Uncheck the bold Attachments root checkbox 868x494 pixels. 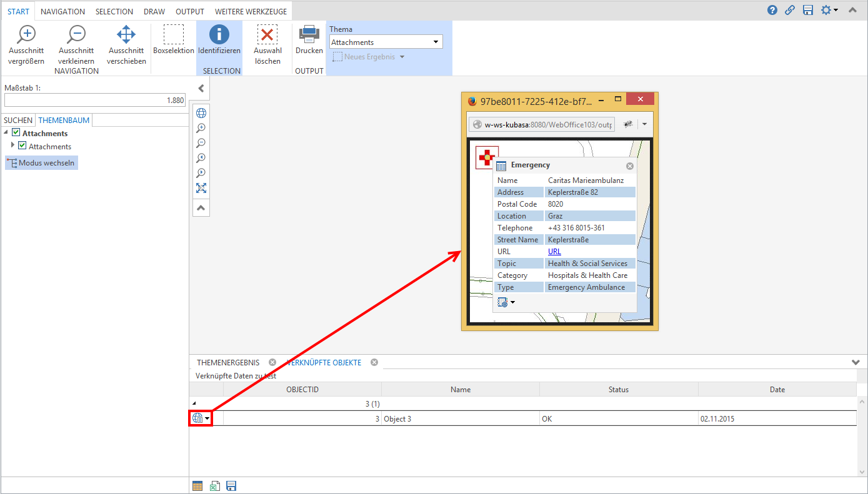tap(16, 132)
